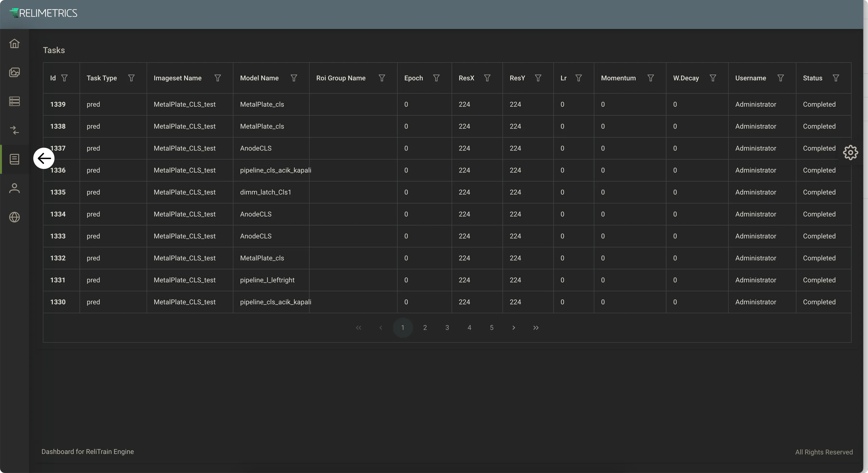This screenshot has height=473, width=868.
Task: Go to pagination page 5
Action: click(x=492, y=327)
